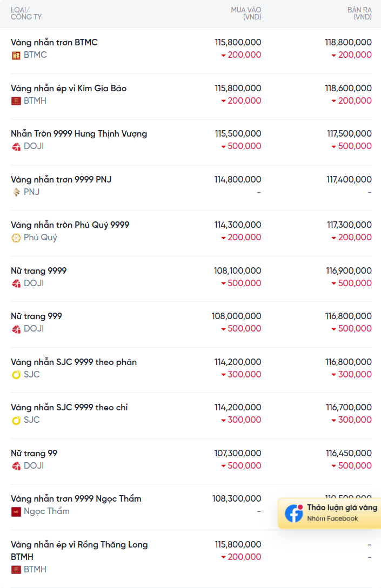381x588 pixels.
Task: Click SJC ring icon under theo phân
Action: click(x=16, y=375)
